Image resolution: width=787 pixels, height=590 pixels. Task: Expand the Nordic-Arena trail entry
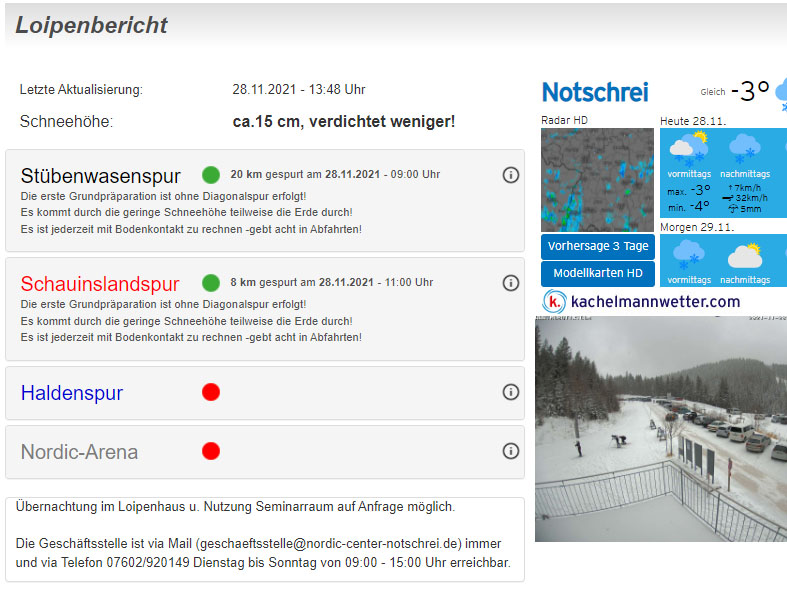point(79,452)
